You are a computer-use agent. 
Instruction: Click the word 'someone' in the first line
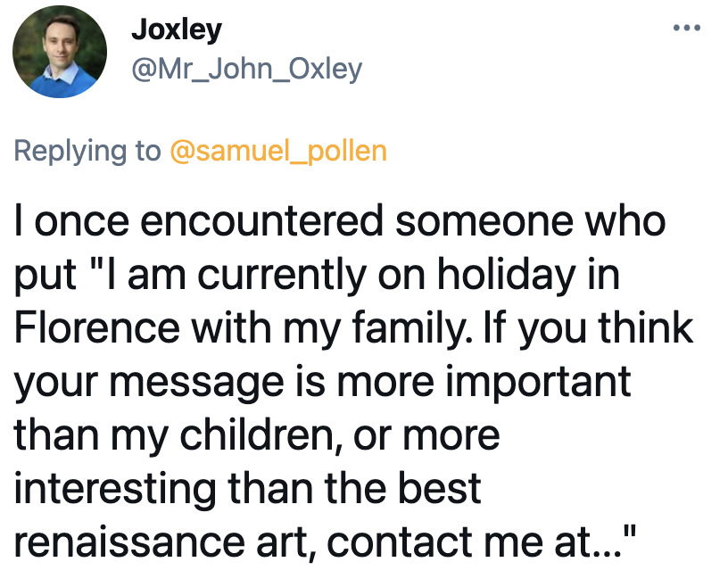[484, 221]
